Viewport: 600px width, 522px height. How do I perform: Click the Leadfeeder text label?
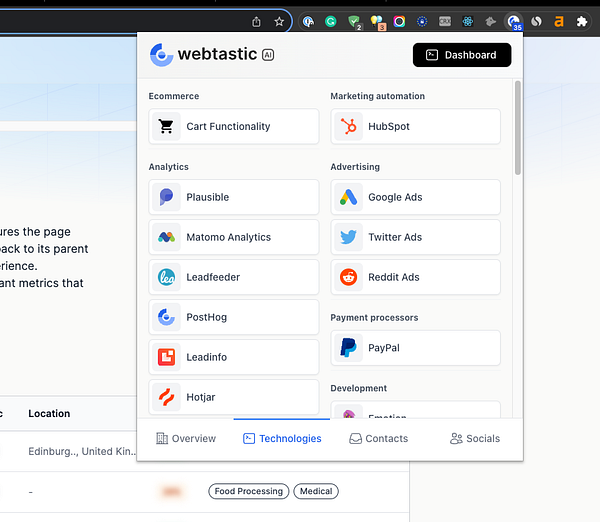coord(213,277)
